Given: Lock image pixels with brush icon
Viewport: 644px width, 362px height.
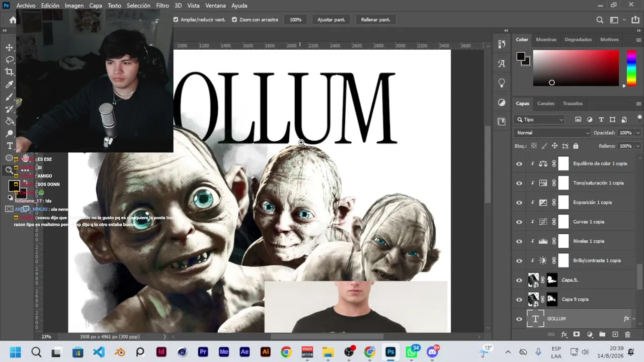Looking at the screenshot, I should click(x=544, y=146).
